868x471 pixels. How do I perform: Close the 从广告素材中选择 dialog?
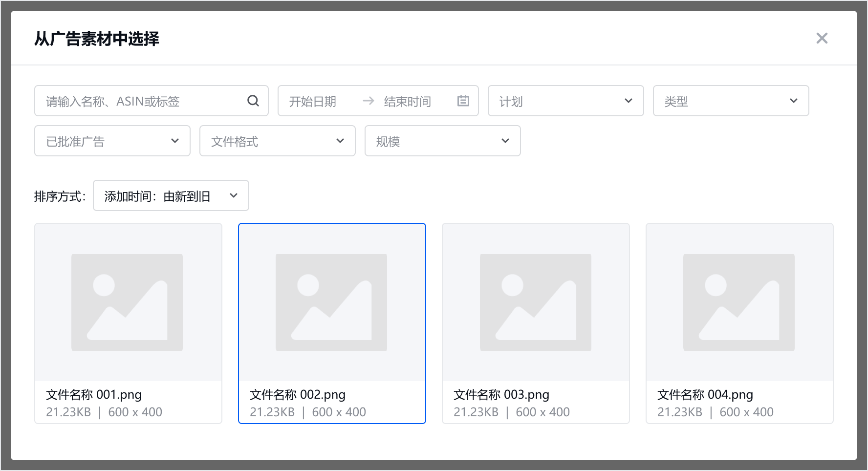[822, 38]
